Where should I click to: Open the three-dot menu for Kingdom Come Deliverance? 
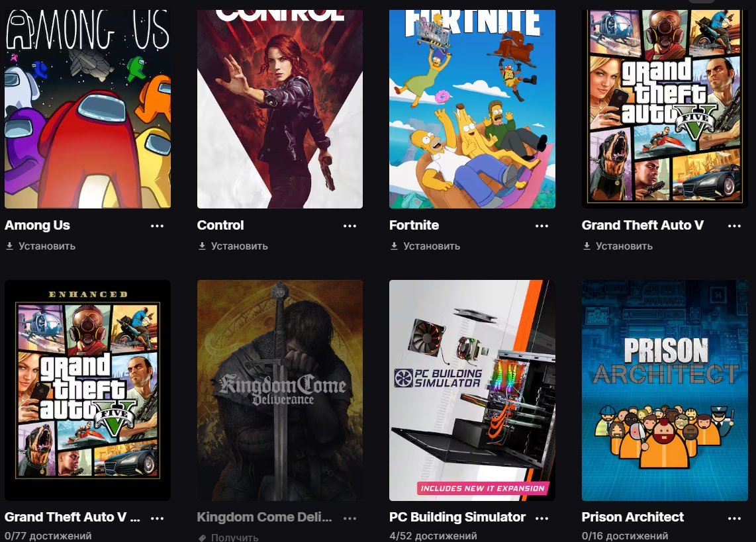[x=350, y=518]
